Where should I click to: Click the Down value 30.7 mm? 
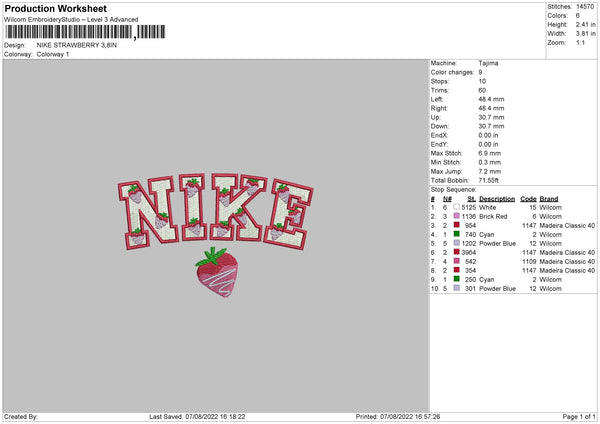tap(491, 126)
